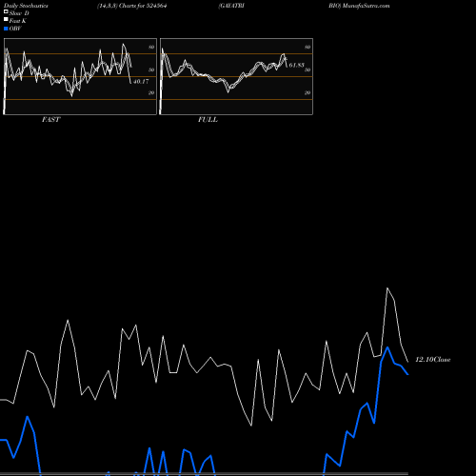Click the 40.17 value in FAST chart
This screenshot has width=476, height=476.
(141, 82)
